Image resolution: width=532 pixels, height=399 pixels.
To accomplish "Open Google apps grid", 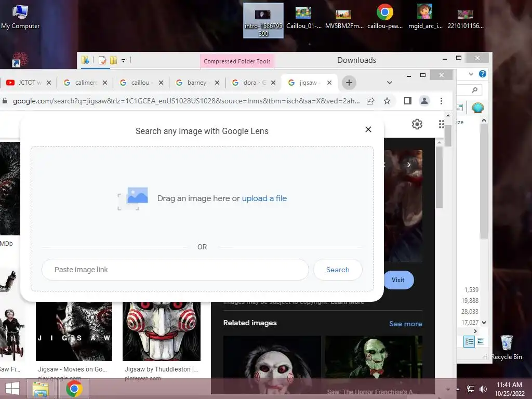I will tap(441, 124).
